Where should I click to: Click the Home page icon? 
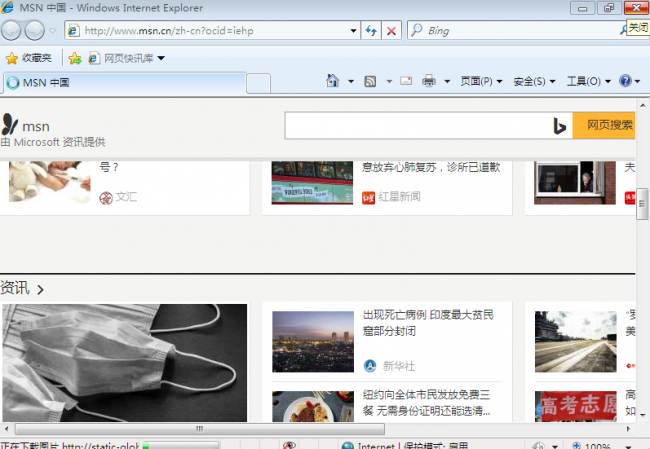[x=332, y=81]
